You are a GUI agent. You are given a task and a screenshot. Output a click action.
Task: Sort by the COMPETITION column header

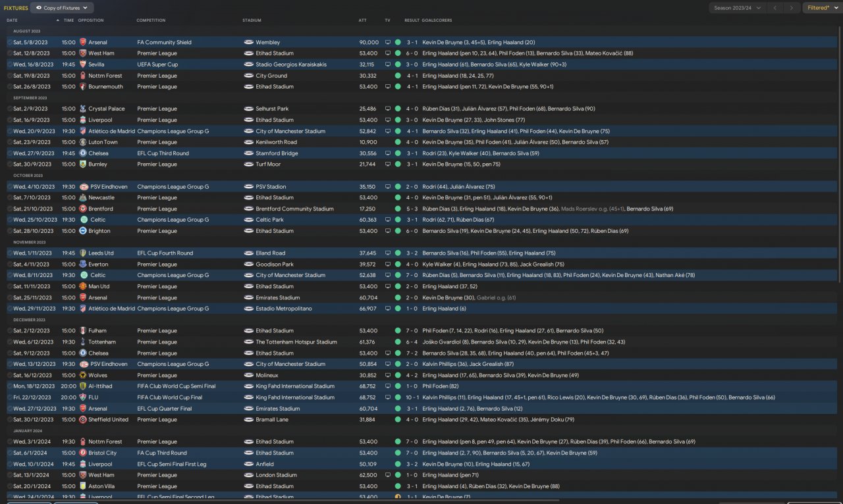click(x=151, y=20)
